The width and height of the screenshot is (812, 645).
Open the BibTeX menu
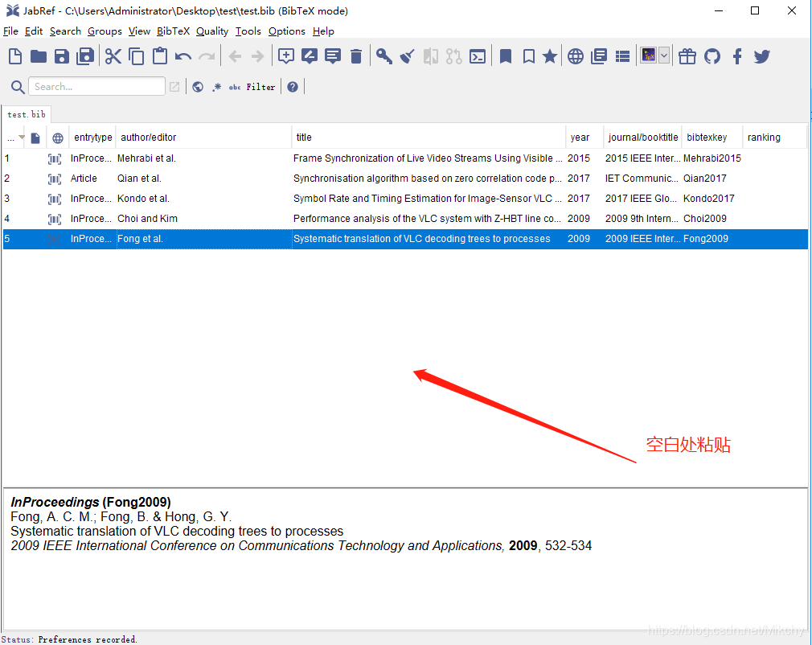pos(173,31)
